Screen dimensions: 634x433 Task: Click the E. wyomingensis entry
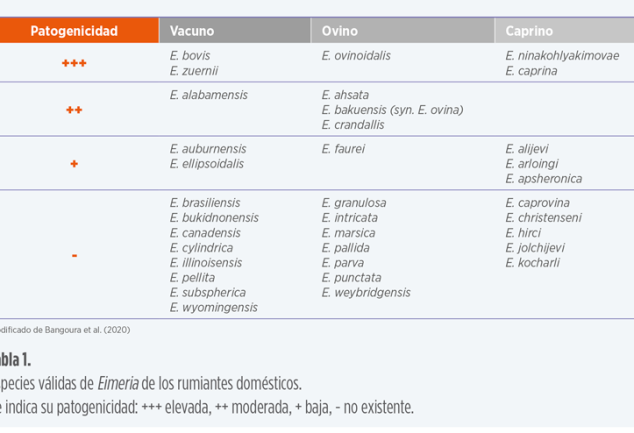[213, 308]
